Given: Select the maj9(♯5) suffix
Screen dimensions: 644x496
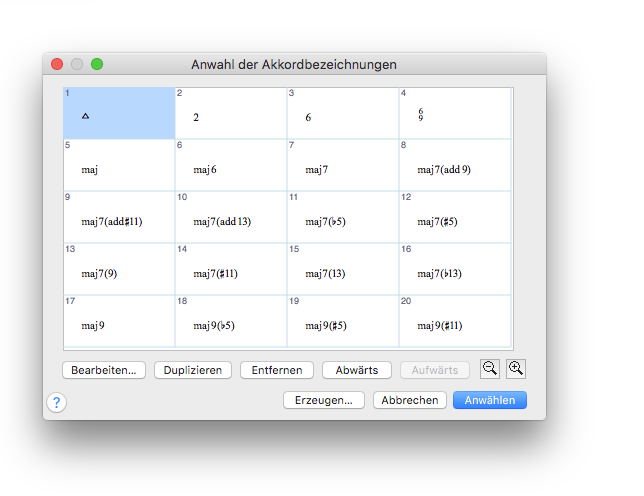Looking at the screenshot, I should 343,321.
